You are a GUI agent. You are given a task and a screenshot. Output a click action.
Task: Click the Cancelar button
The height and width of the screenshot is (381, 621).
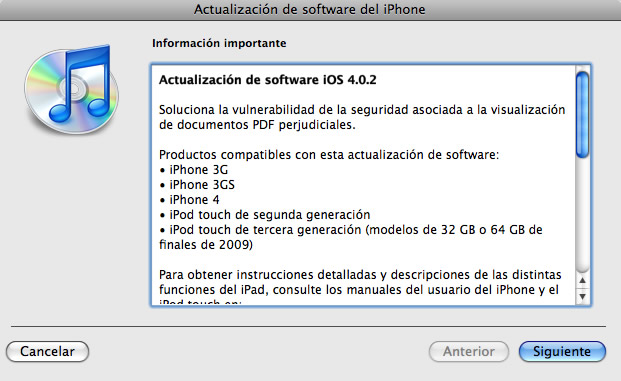tap(48, 351)
